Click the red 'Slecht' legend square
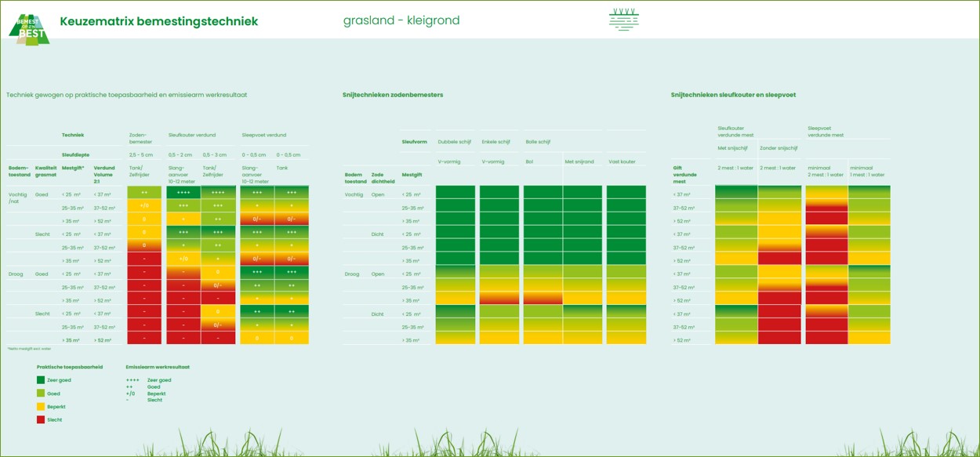The height and width of the screenshot is (457, 980). [41, 420]
